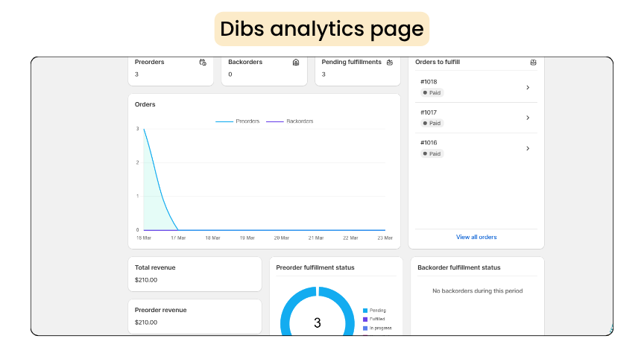Screen dimensions: 644x362
Task: Click the Backorder fulfillment status heading
Action: coord(458,267)
